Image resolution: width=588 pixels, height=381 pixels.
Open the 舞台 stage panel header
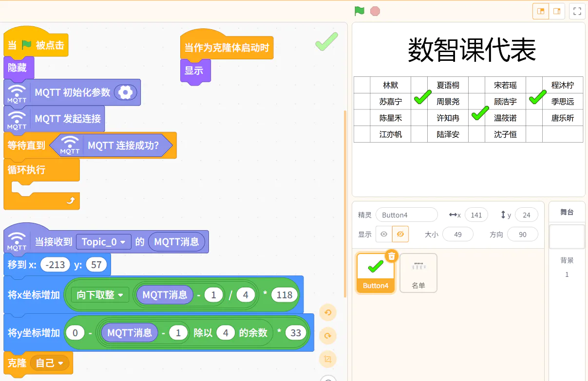coord(567,212)
